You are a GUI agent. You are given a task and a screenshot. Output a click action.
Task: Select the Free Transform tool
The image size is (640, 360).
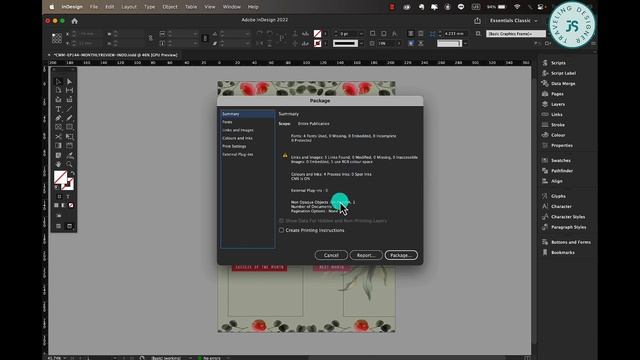click(69, 136)
